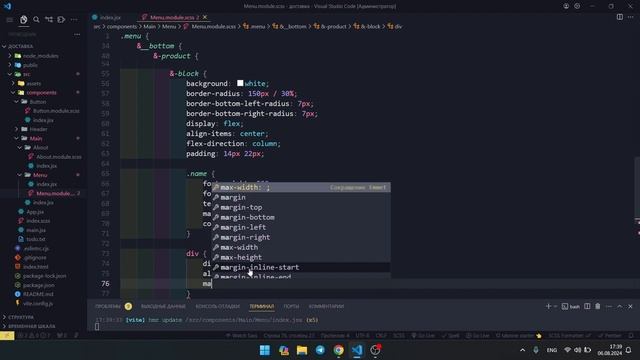
Task: Open the Run and Debug view icon
Action: (61, 20)
